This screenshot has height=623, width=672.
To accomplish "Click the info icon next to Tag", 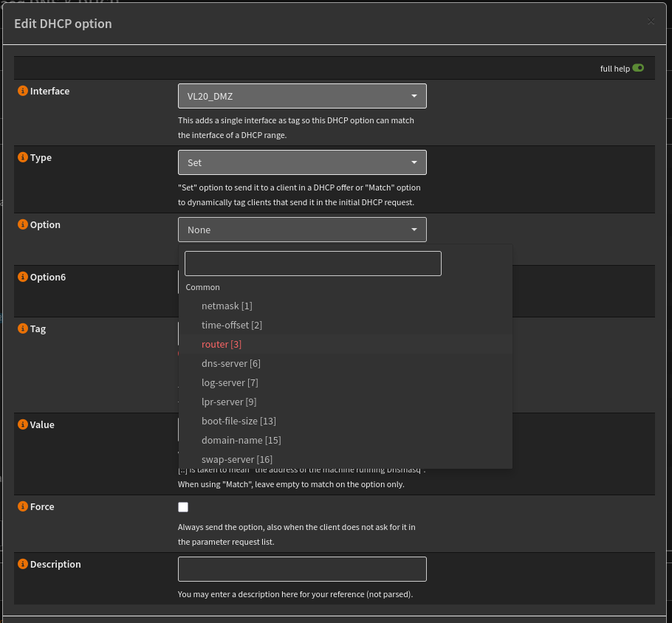I will 21,328.
